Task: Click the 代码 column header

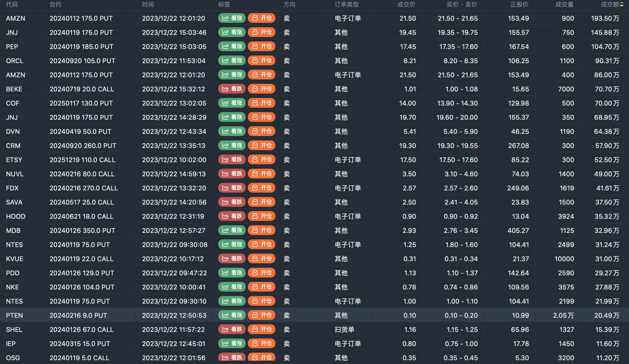Action: [x=12, y=5]
